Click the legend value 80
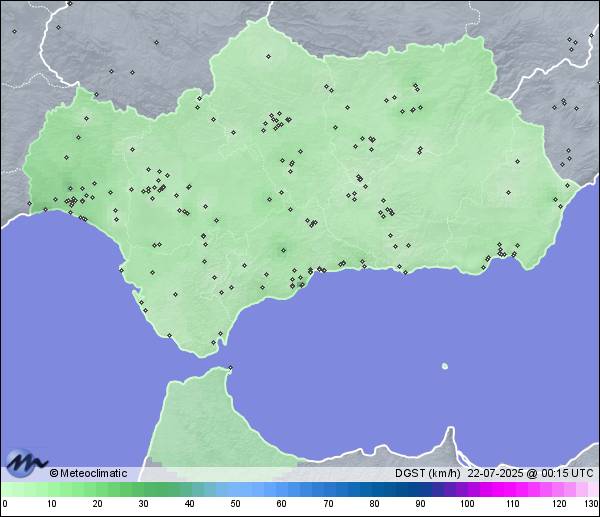The image size is (600, 517). coord(374,504)
